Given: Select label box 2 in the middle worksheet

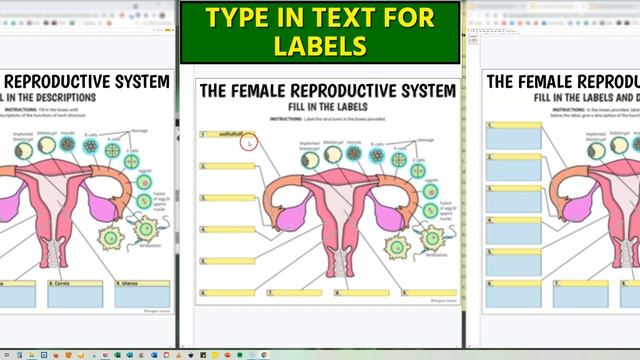Looking at the screenshot, I should pyautogui.click(x=227, y=166).
